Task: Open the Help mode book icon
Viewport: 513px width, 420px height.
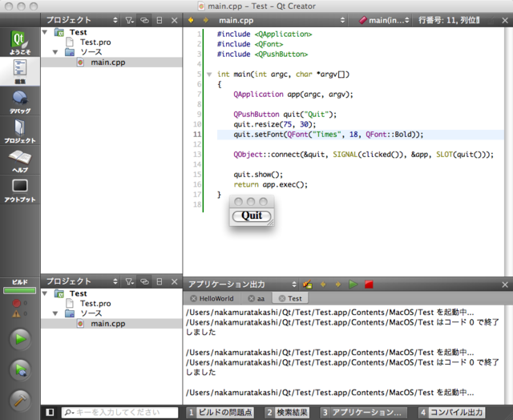Action: pyautogui.click(x=20, y=160)
